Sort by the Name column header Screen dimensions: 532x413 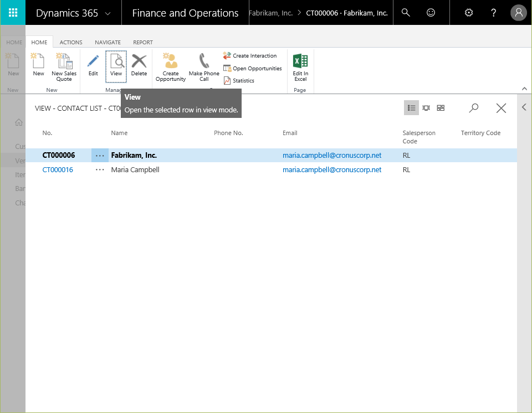(x=119, y=133)
